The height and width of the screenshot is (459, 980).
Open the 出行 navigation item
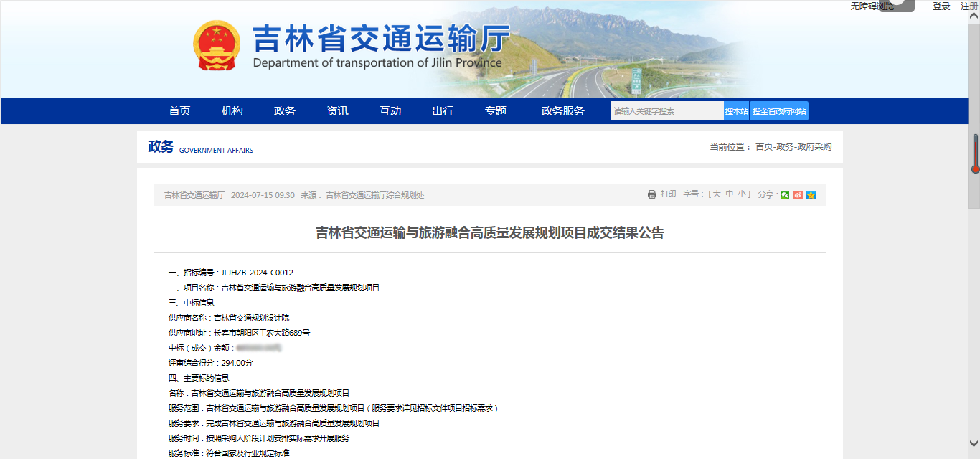(443, 110)
